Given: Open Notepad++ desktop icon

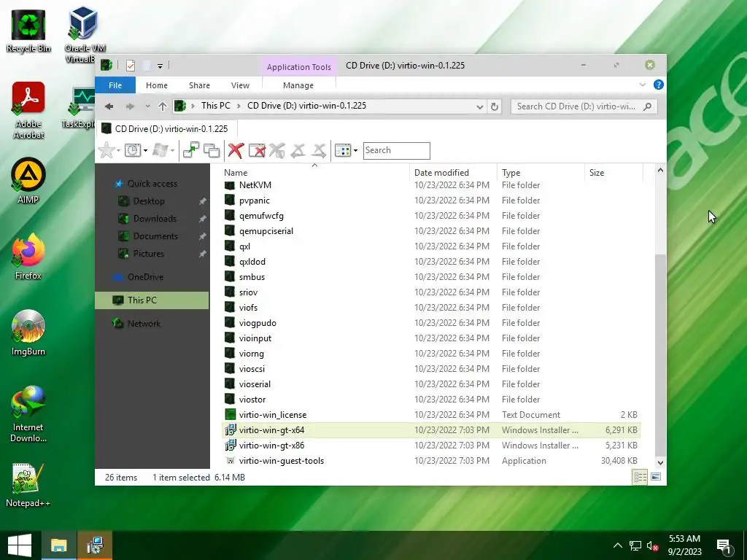Looking at the screenshot, I should click(x=28, y=485).
